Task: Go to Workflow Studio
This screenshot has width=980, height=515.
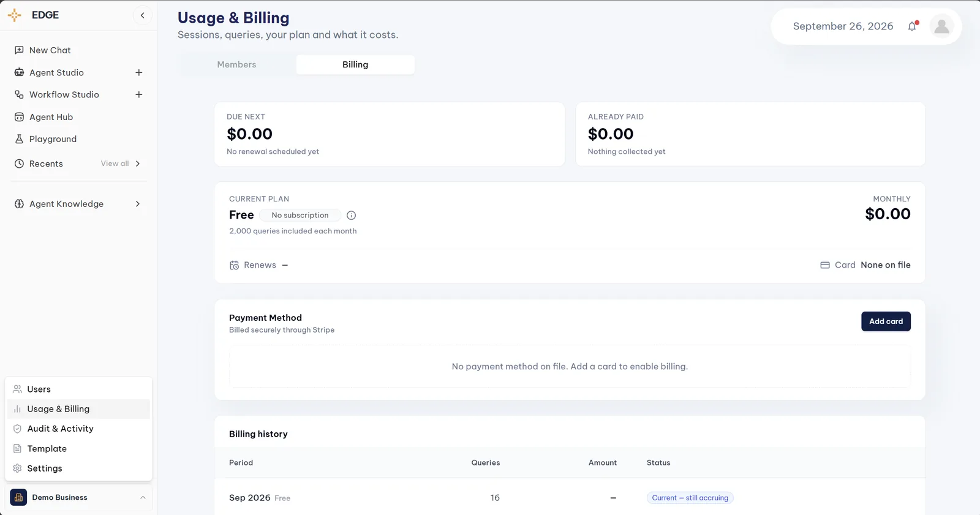Action: tap(64, 95)
